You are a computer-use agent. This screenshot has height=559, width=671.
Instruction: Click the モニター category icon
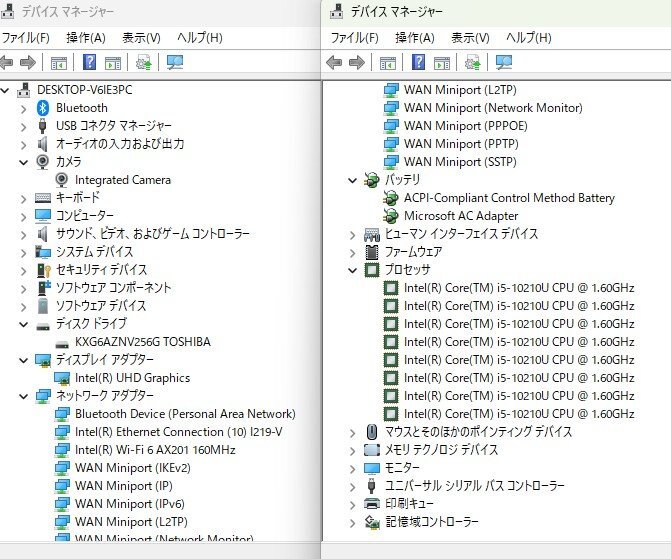371,468
